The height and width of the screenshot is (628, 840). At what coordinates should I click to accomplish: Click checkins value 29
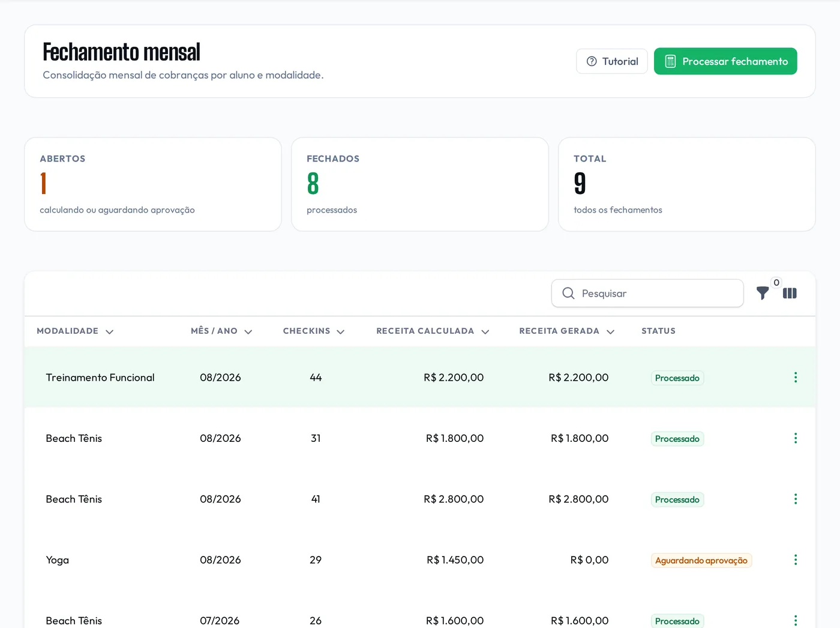[x=316, y=560]
